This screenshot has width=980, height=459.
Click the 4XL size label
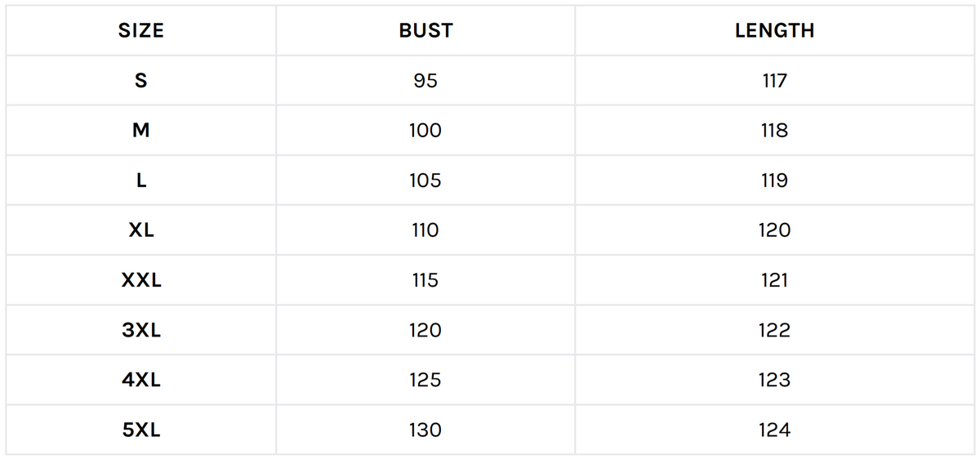141,380
